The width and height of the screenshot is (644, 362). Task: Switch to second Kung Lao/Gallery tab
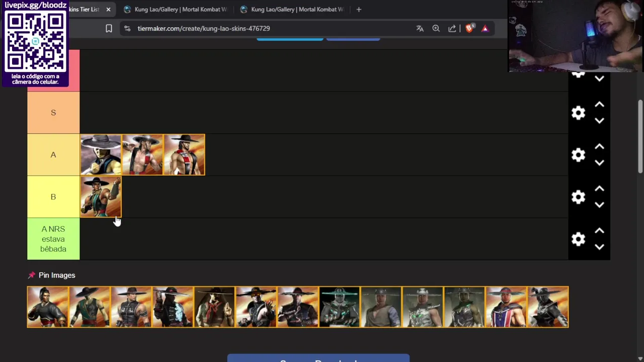click(292, 10)
